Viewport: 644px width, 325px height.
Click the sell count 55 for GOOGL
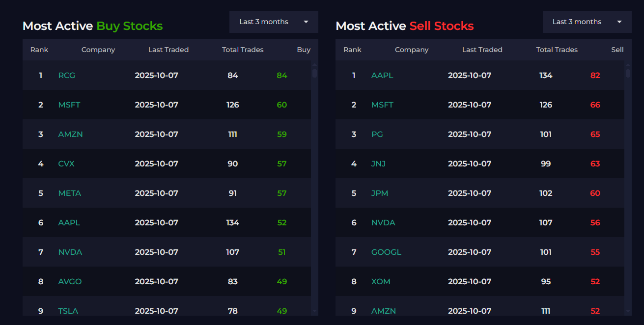(595, 252)
